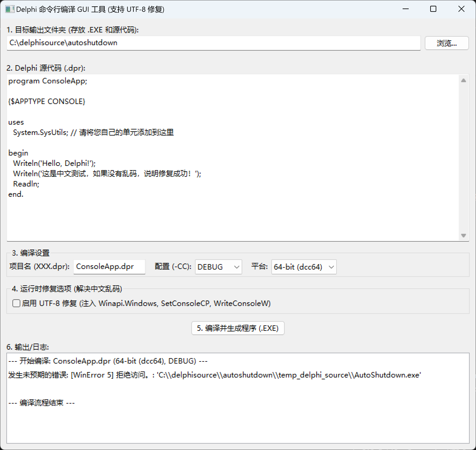Click the app icon in title bar
This screenshot has width=476, height=450.
(10, 9)
